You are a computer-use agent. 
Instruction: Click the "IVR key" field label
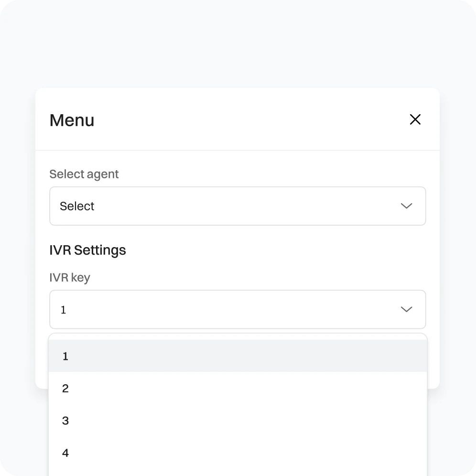pos(70,278)
